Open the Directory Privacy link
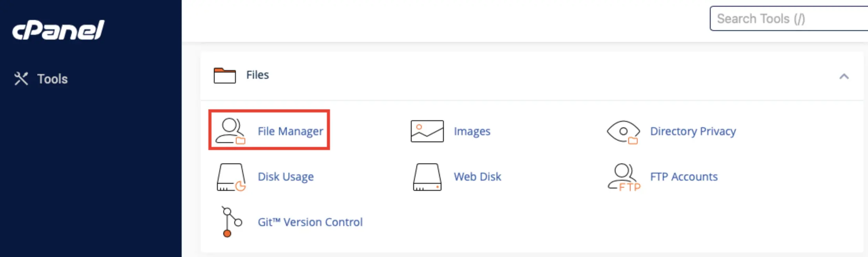 (693, 131)
